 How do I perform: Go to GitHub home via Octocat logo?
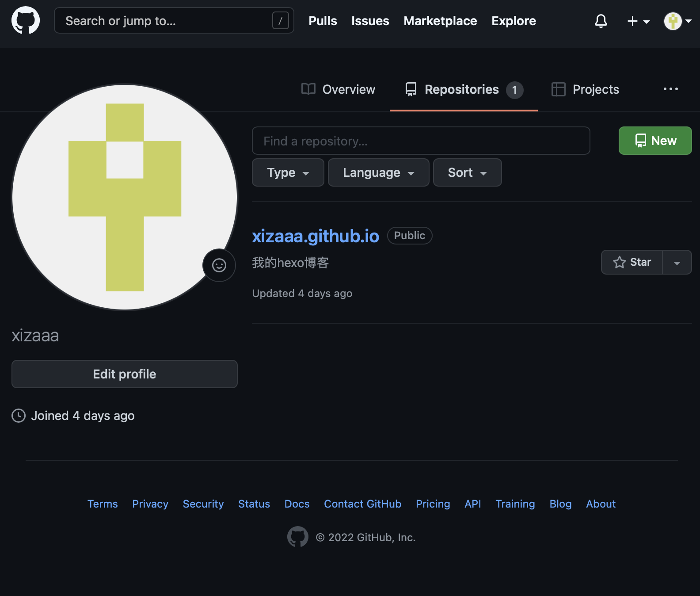click(x=26, y=20)
